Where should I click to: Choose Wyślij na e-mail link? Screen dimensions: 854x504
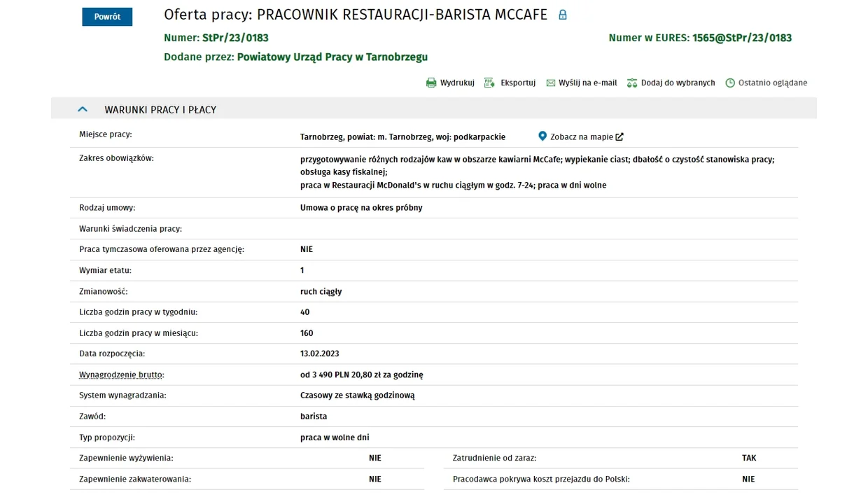coord(588,83)
